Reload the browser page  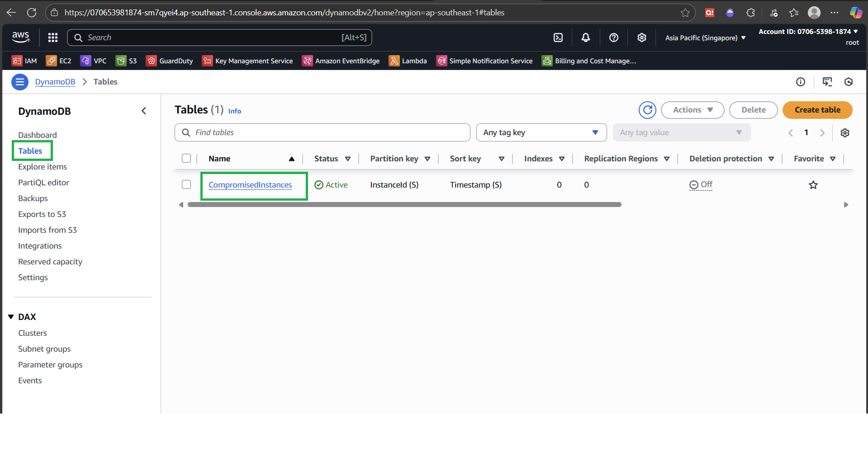point(32,13)
